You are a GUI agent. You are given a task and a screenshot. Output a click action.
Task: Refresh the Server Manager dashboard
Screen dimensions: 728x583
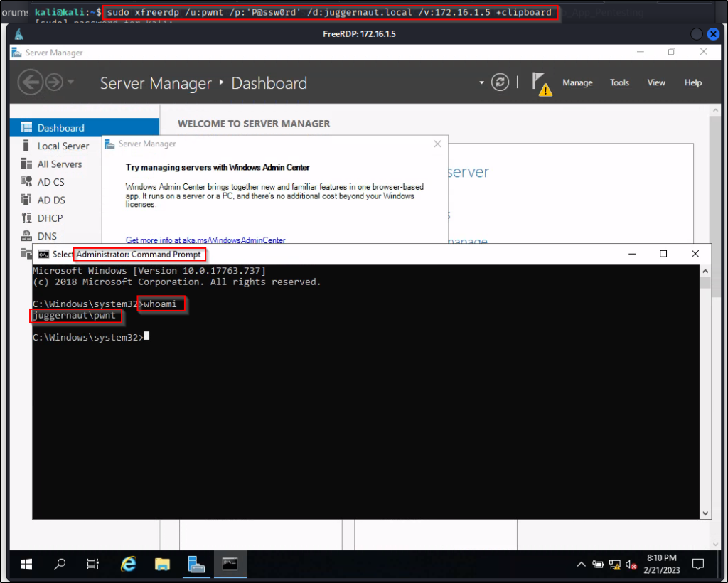coord(500,82)
